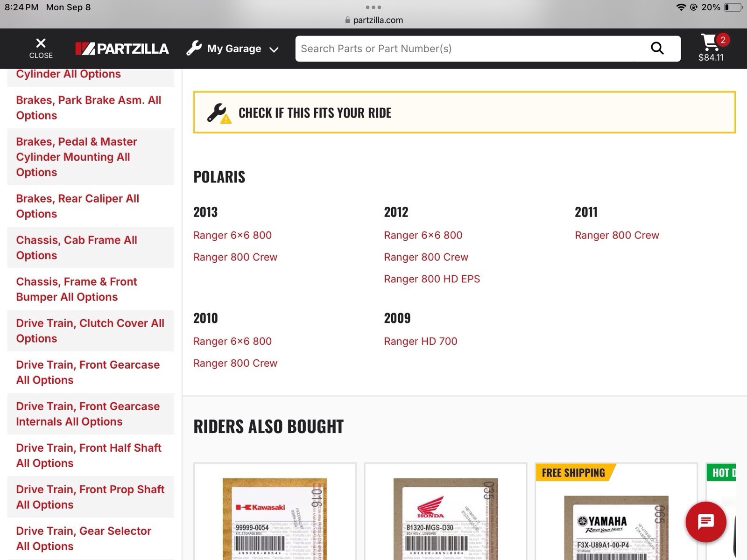
Task: View the Honda 81320-MGS-D30 part thumbnail
Action: (x=445, y=519)
